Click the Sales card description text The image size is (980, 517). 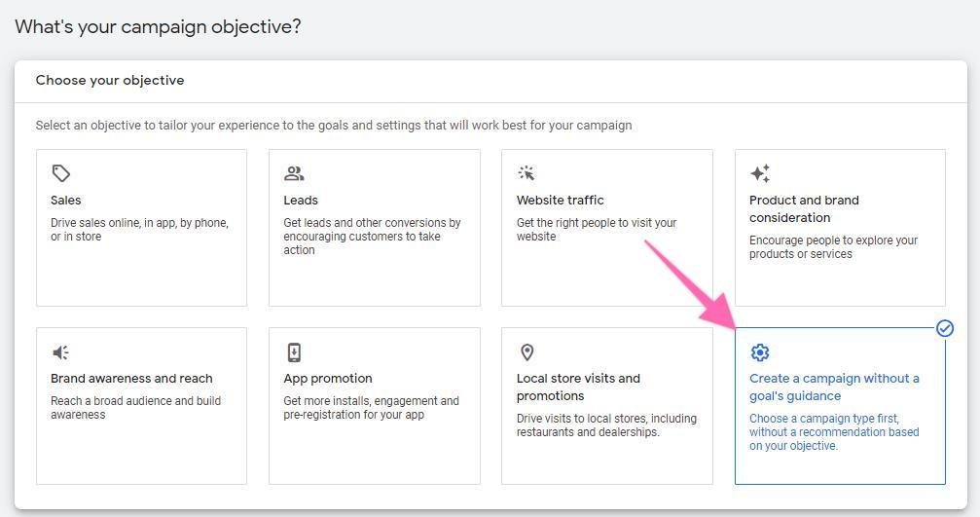click(139, 230)
